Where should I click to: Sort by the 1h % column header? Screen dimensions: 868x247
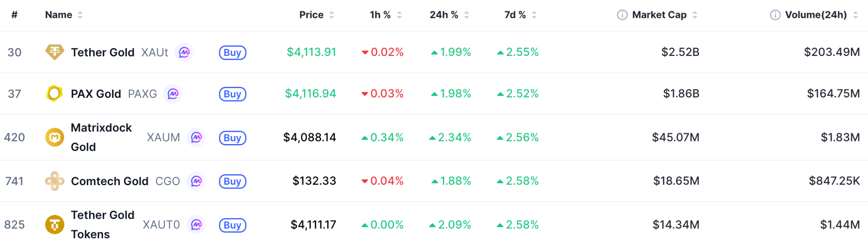point(385,15)
